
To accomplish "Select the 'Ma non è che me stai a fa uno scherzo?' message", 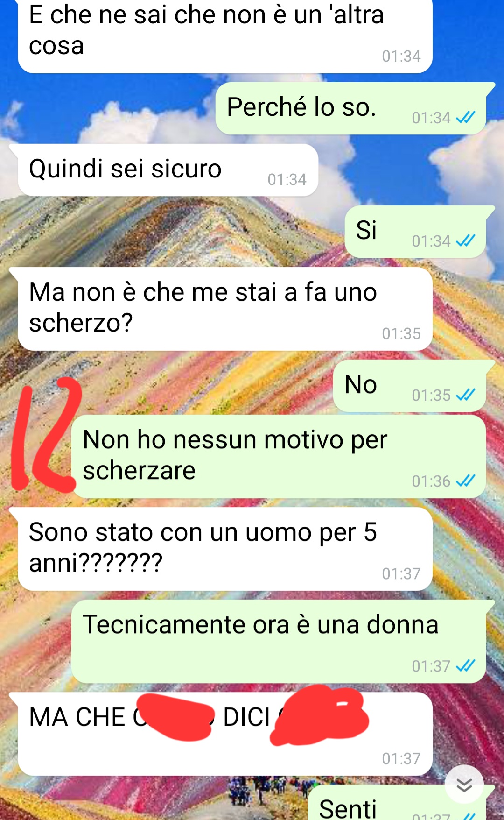I will tap(221, 309).
